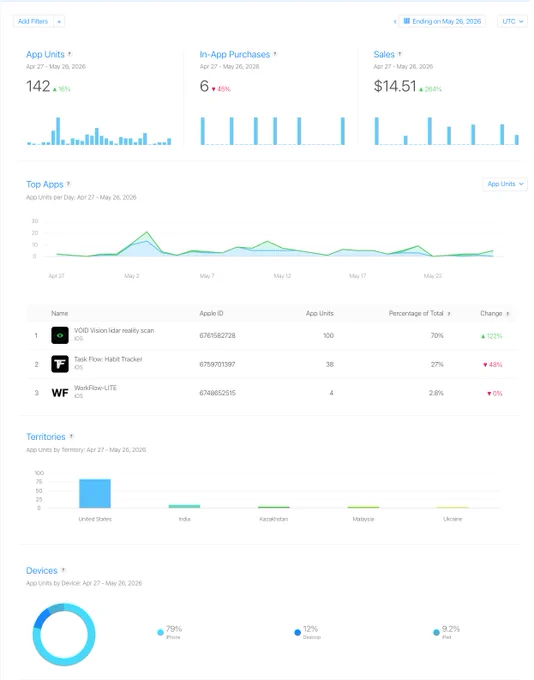Select the Name column header

point(59,313)
